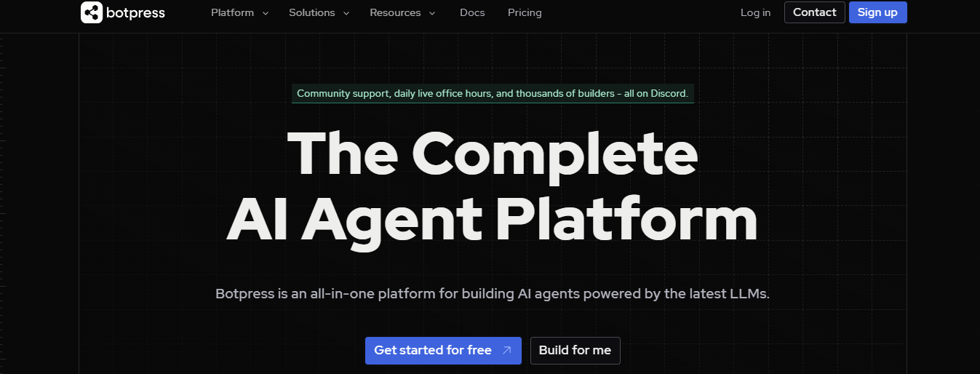
Task: Click the Sign up button
Action: pyautogui.click(x=878, y=12)
